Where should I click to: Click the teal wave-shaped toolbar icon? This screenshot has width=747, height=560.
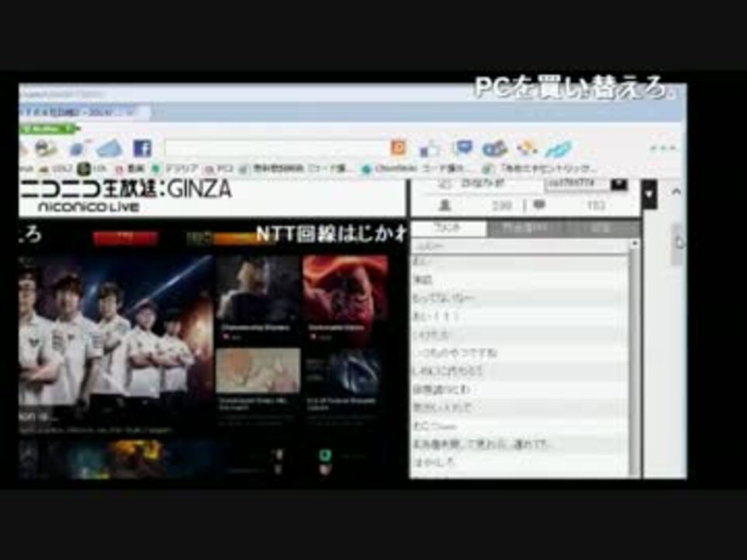coord(559,149)
